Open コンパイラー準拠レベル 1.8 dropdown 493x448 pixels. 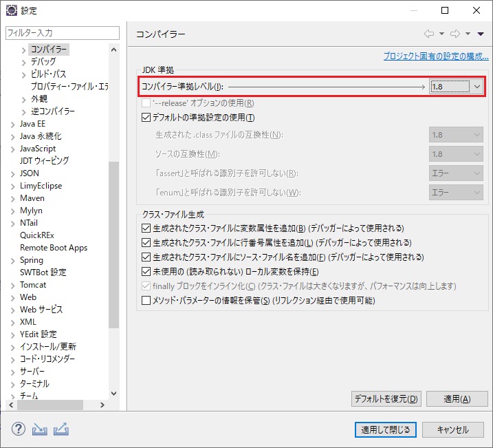456,87
